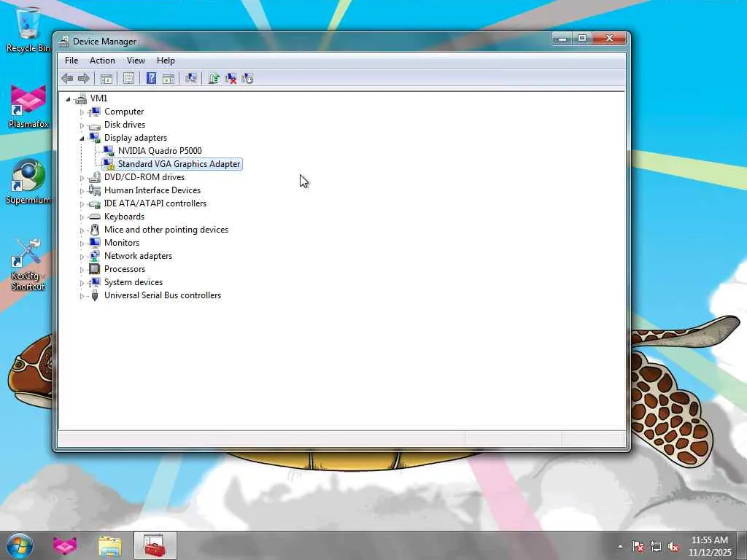Expand the Monitors category arrow
This screenshot has height=560, width=747.
click(82, 244)
